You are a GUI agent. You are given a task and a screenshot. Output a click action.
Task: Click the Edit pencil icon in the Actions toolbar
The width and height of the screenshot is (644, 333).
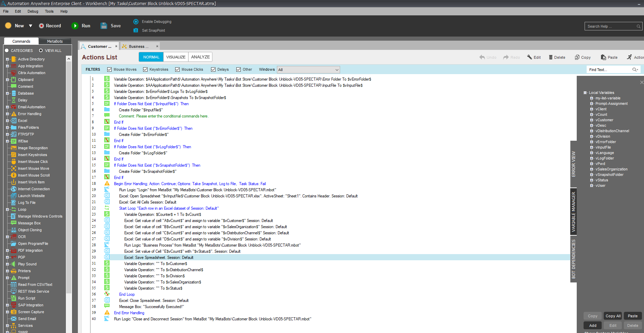529,57
